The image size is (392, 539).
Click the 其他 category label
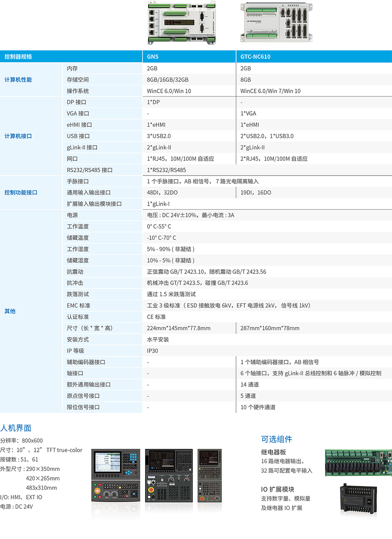pos(10,311)
